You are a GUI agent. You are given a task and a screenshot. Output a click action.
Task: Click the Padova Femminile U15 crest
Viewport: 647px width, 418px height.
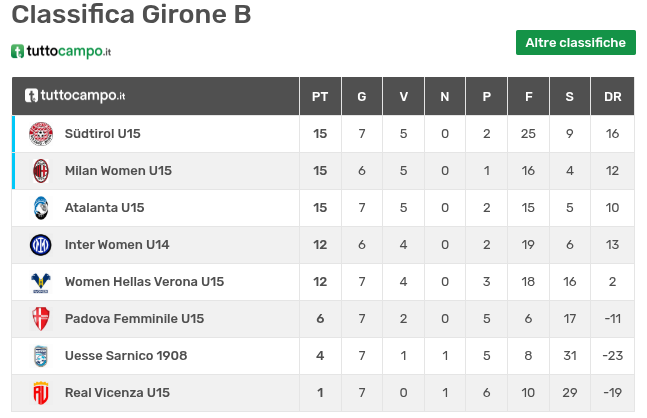[40, 319]
